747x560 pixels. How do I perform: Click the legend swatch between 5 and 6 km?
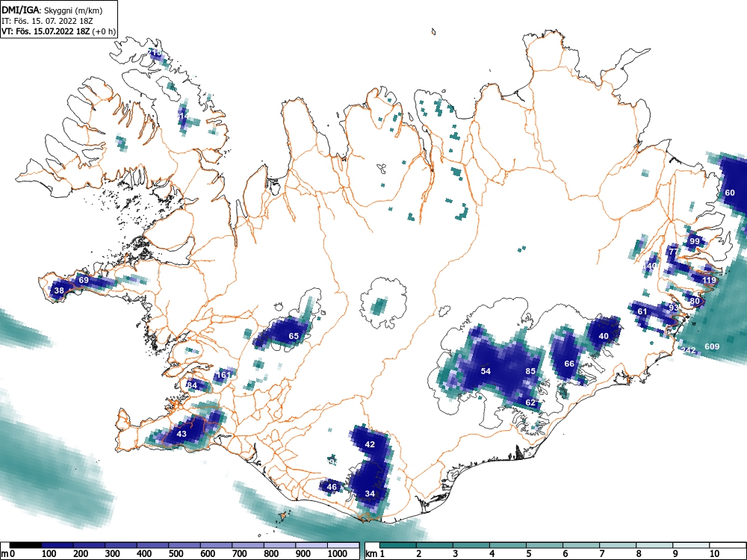pyautogui.click(x=545, y=545)
